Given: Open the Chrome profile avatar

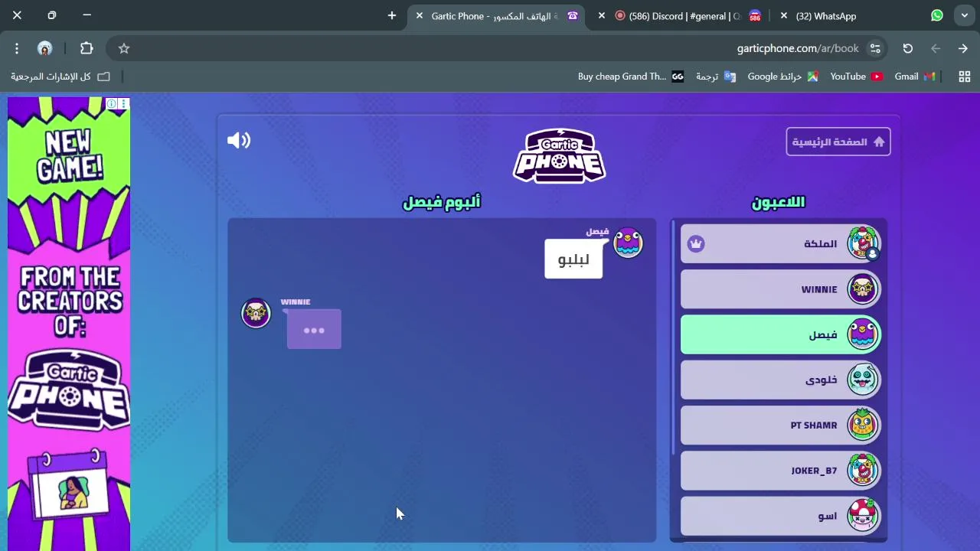Looking at the screenshot, I should (44, 48).
